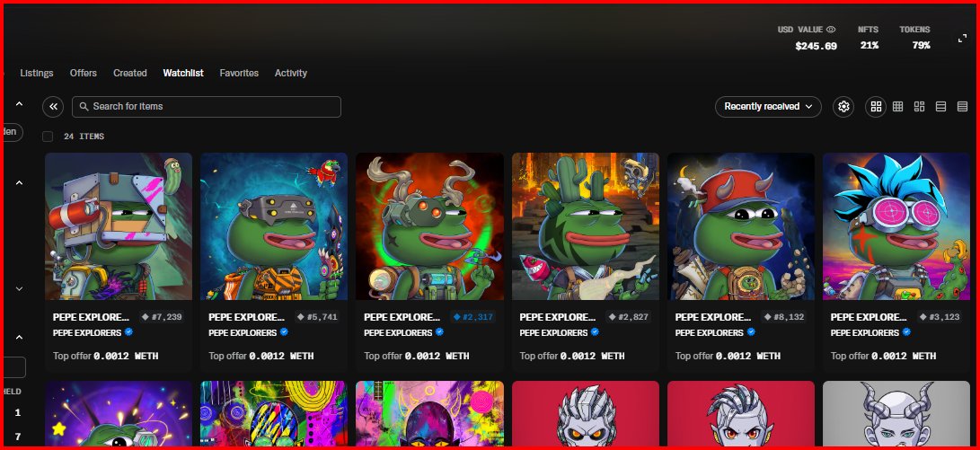The width and height of the screenshot is (980, 450).
Task: Click rarity rank badge #2,827
Action: 628,317
